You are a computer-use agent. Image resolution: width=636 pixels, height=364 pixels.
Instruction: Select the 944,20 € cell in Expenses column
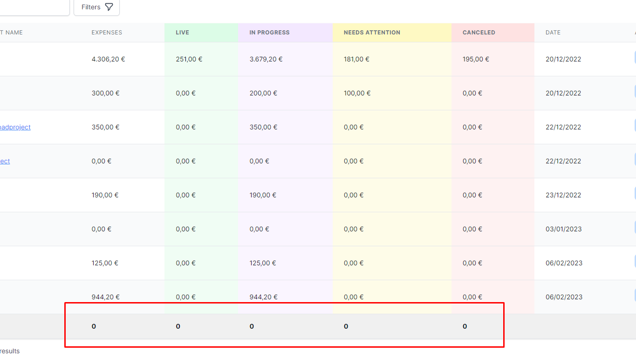click(x=105, y=297)
